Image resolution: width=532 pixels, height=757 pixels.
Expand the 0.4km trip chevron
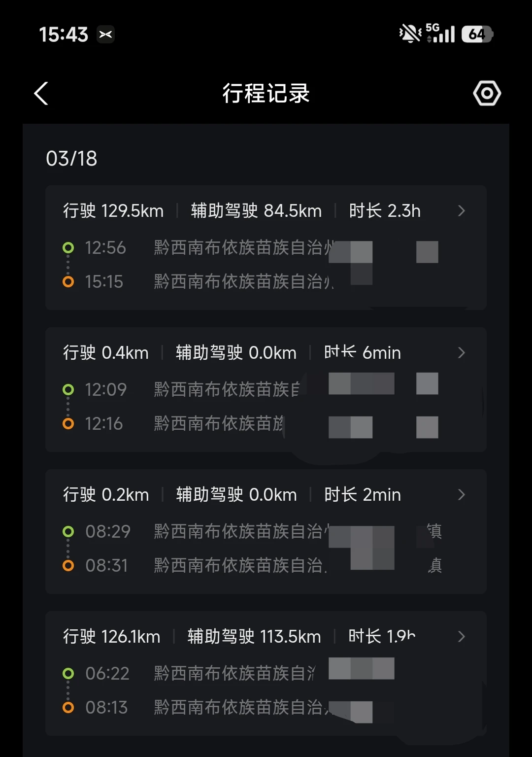(461, 353)
